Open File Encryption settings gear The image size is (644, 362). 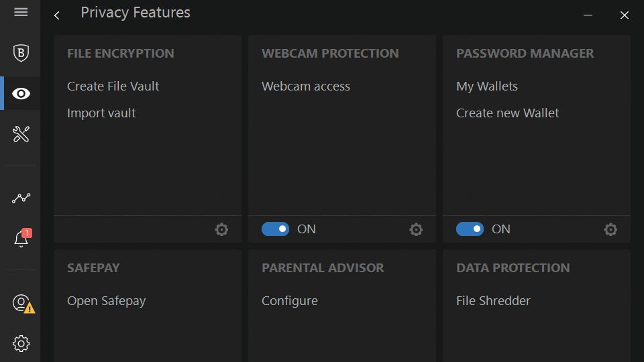(221, 229)
